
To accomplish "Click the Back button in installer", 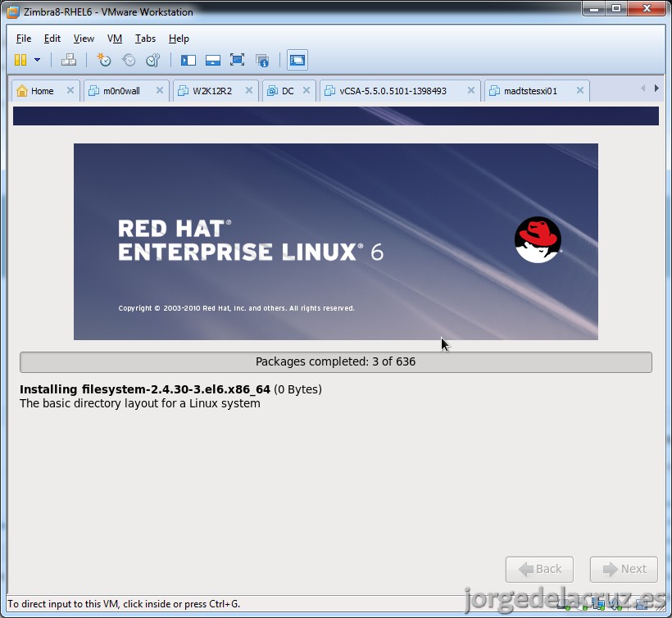I will pos(539,569).
